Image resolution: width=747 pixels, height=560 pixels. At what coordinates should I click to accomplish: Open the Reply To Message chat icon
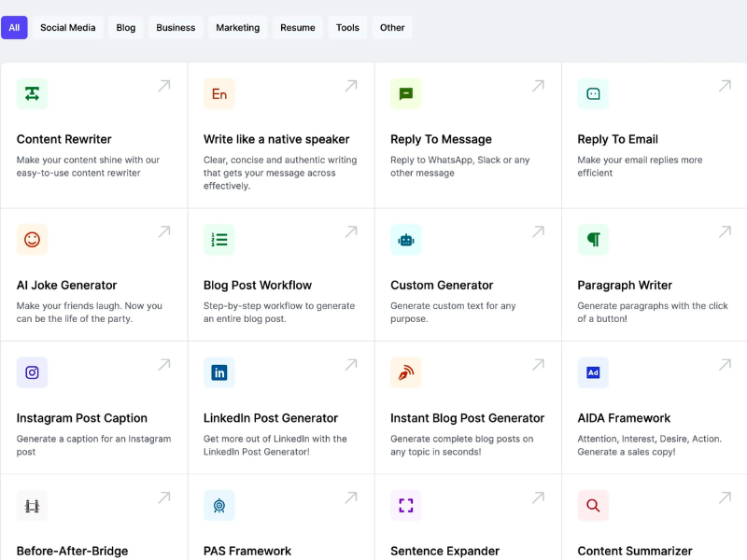coord(406,94)
